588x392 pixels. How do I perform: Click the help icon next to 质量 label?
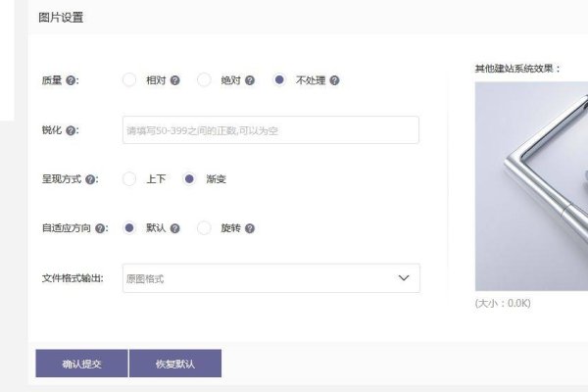pyautogui.click(x=71, y=80)
